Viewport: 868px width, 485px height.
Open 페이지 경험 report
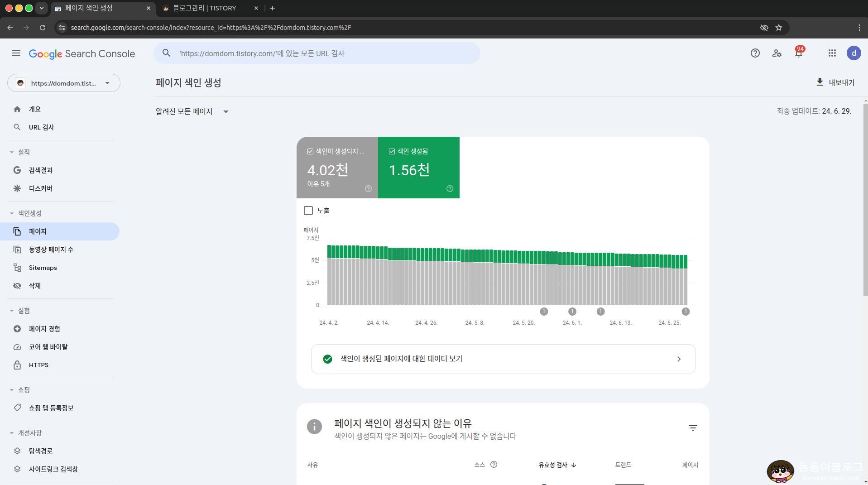click(x=60, y=329)
